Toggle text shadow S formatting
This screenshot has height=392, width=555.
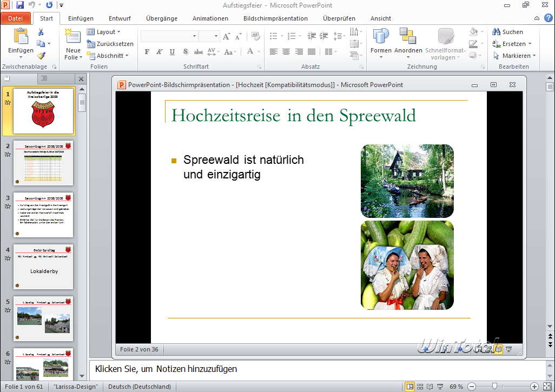[x=186, y=52]
